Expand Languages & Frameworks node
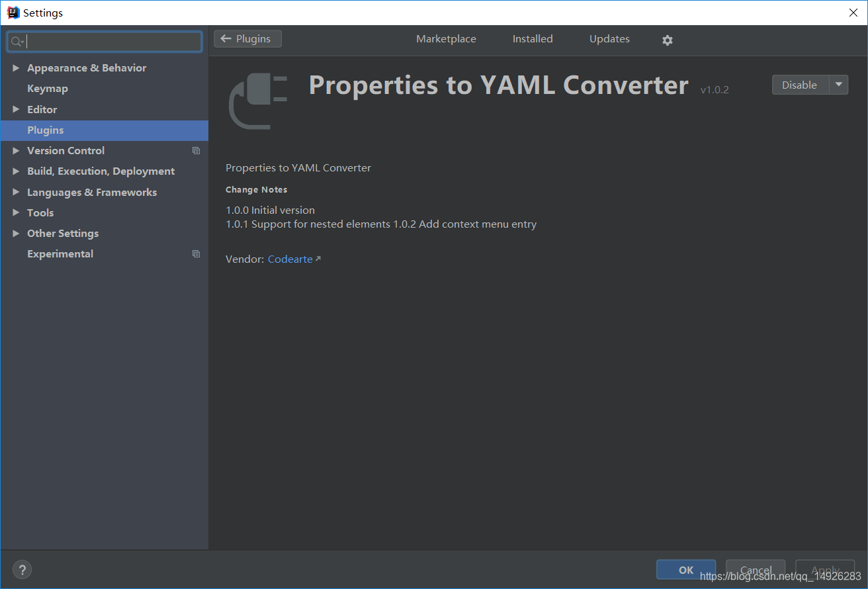The image size is (868, 589). 16,193
